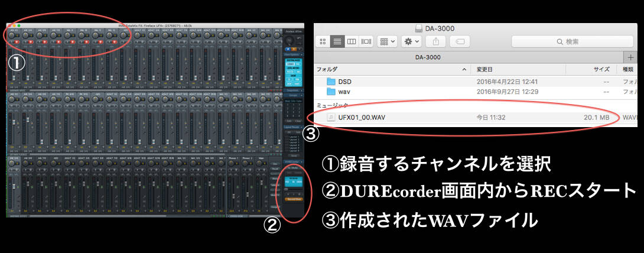
Task: Click the AN 1/2 input channel fader
Action: (14, 78)
